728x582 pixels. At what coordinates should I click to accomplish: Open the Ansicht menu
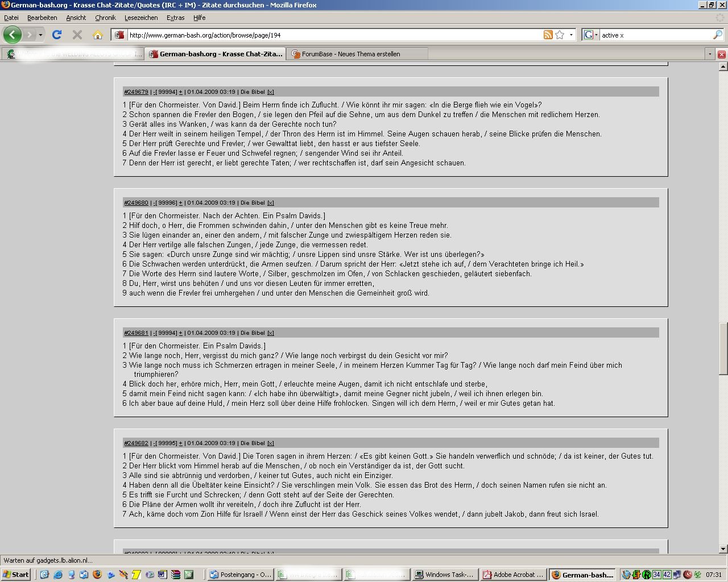click(x=76, y=18)
